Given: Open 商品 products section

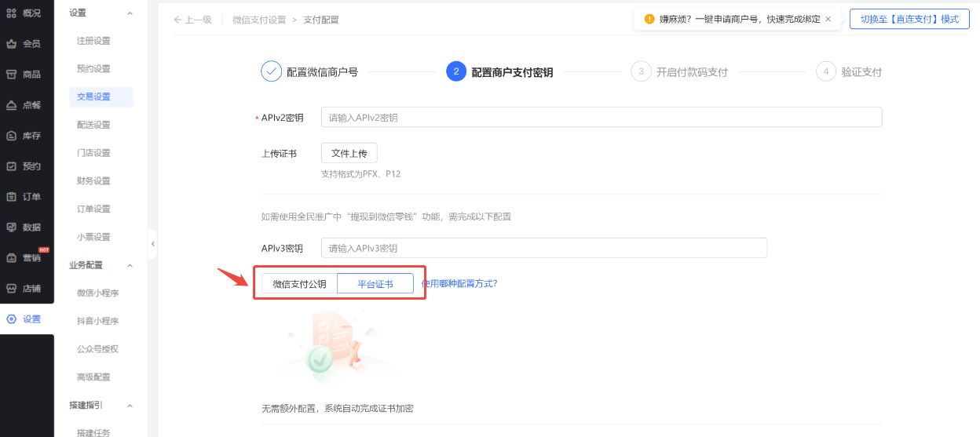Looking at the screenshot, I should [x=24, y=74].
